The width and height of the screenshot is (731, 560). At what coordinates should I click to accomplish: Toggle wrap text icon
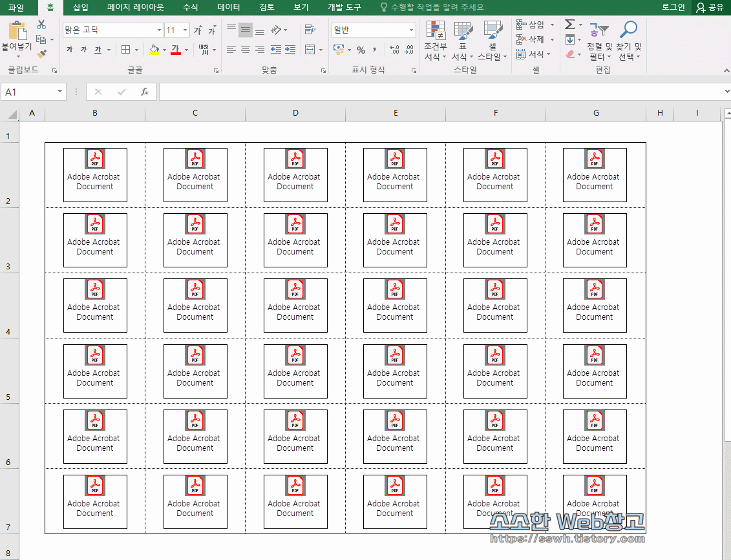[x=310, y=30]
